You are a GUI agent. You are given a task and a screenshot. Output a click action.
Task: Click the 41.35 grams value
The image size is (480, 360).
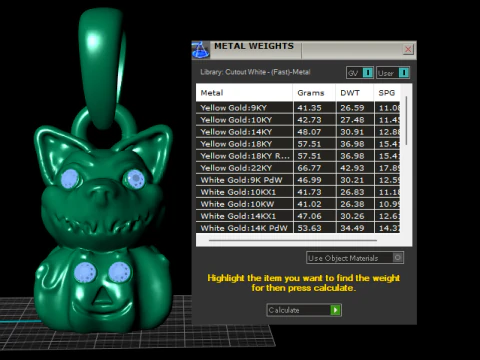click(309, 108)
